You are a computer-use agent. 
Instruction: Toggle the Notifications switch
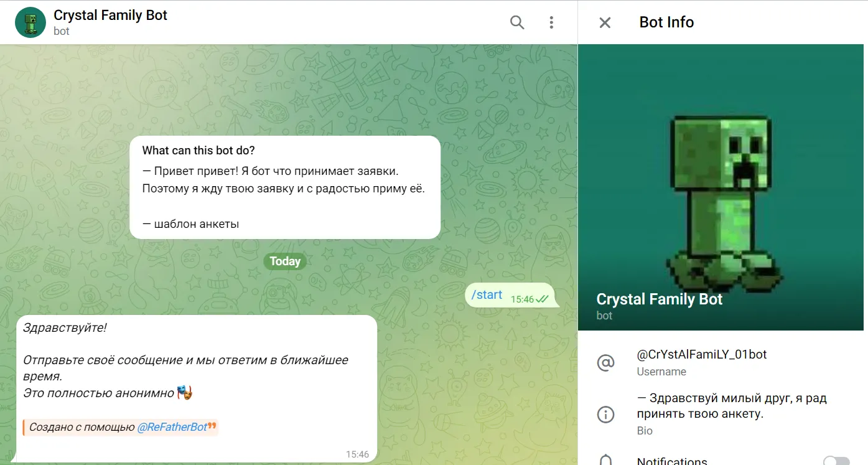tap(836, 461)
